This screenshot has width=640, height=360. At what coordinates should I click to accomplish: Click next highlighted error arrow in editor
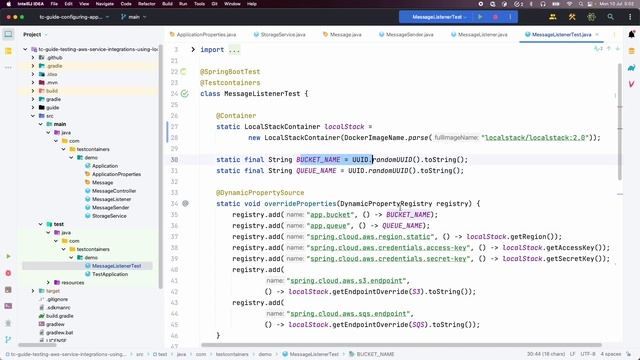click(x=617, y=49)
